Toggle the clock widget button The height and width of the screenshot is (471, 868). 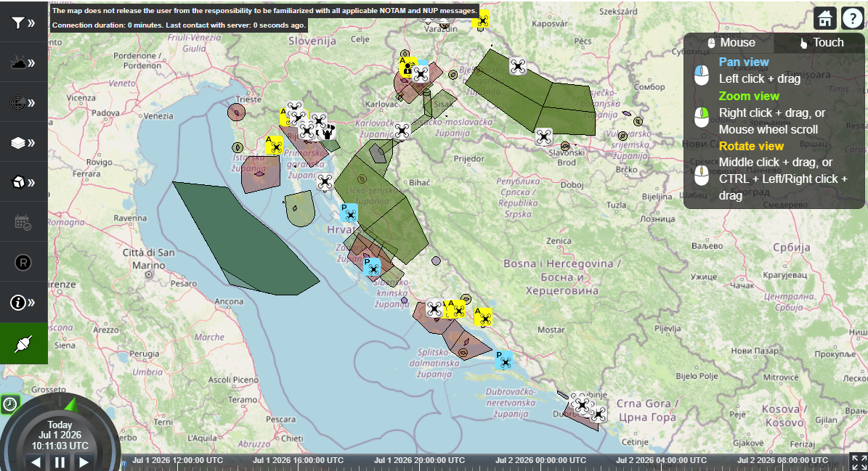click(x=10, y=404)
